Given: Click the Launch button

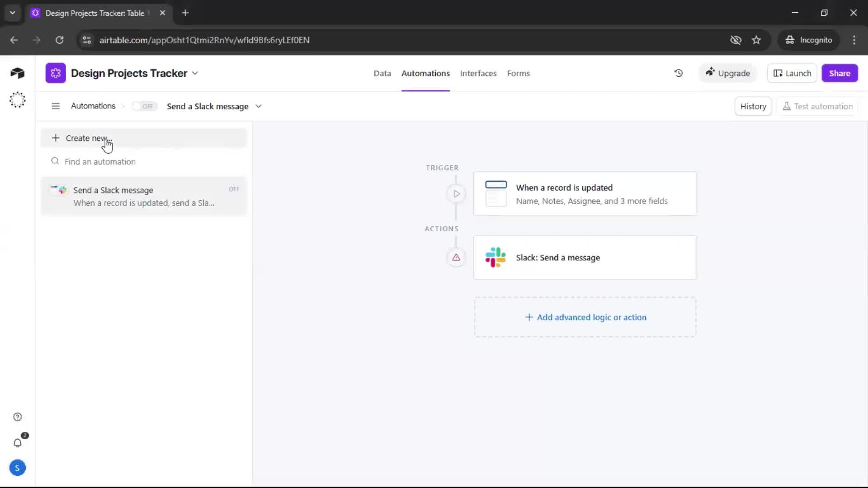Looking at the screenshot, I should point(792,73).
